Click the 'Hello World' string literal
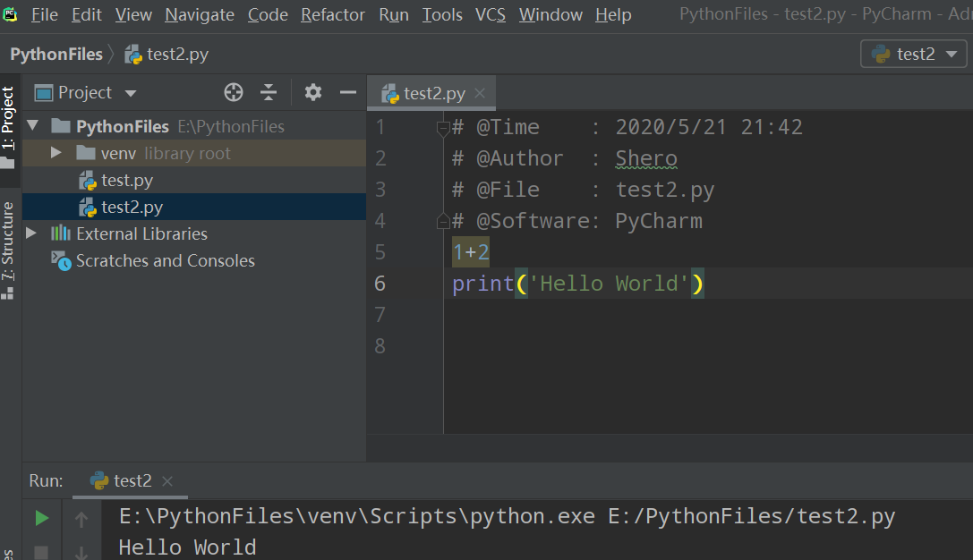973x560 pixels. pyautogui.click(x=609, y=284)
